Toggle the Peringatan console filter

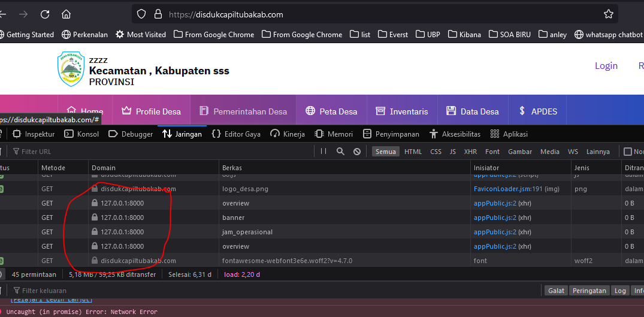coord(588,291)
